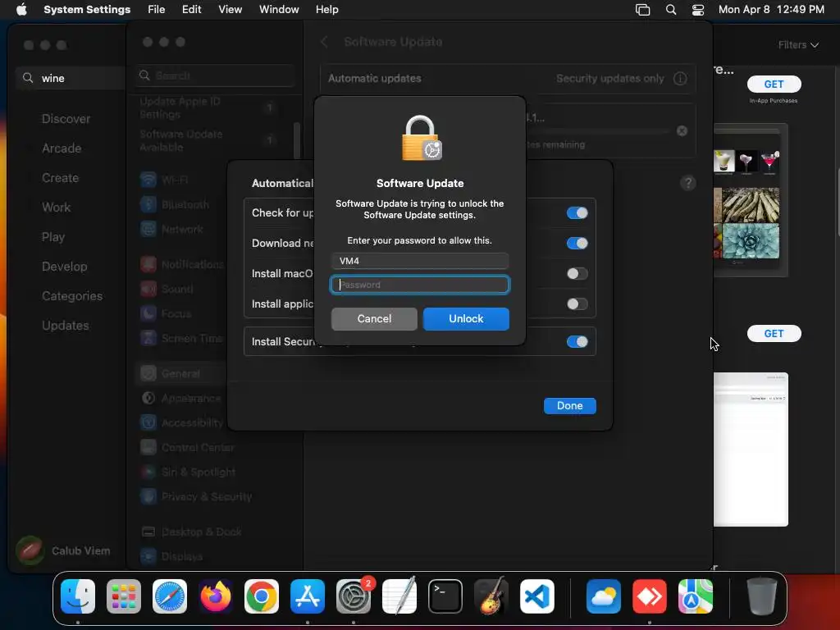This screenshot has width=840, height=630.
Task: Click the lower GET button in App Store
Action: click(x=774, y=334)
